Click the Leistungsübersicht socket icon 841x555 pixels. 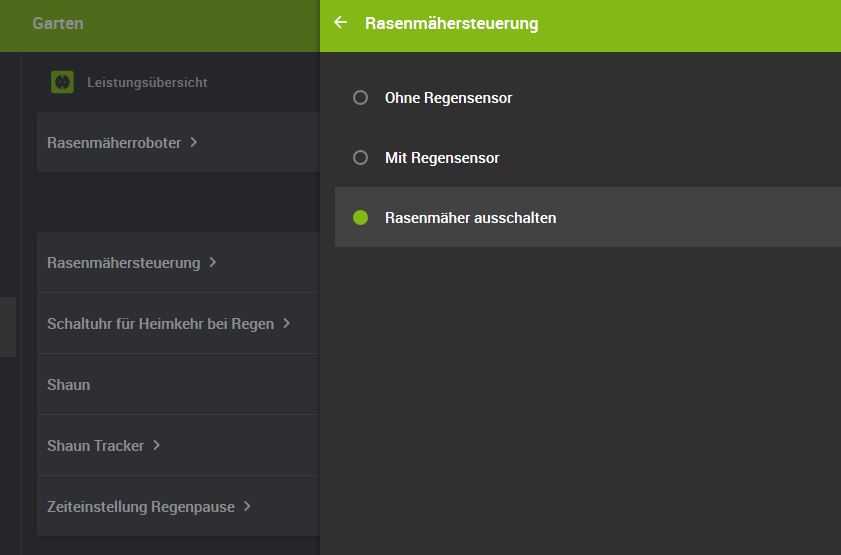(x=63, y=82)
